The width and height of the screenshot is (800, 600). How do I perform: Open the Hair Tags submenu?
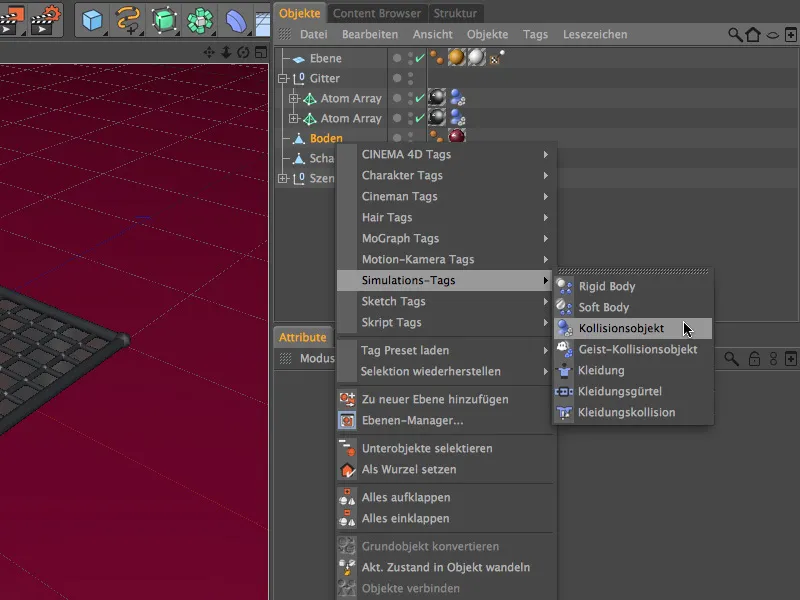(x=446, y=217)
